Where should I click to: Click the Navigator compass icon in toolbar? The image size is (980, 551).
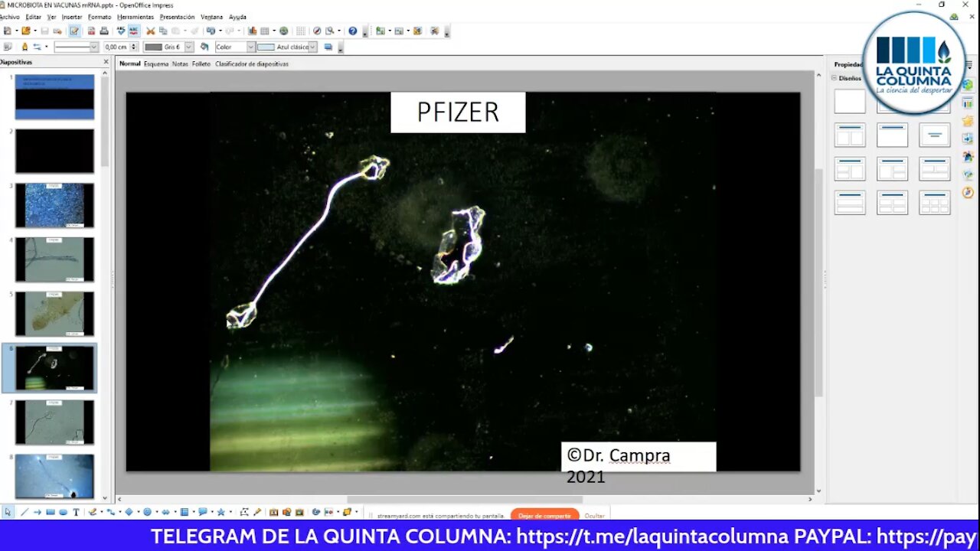(x=317, y=31)
